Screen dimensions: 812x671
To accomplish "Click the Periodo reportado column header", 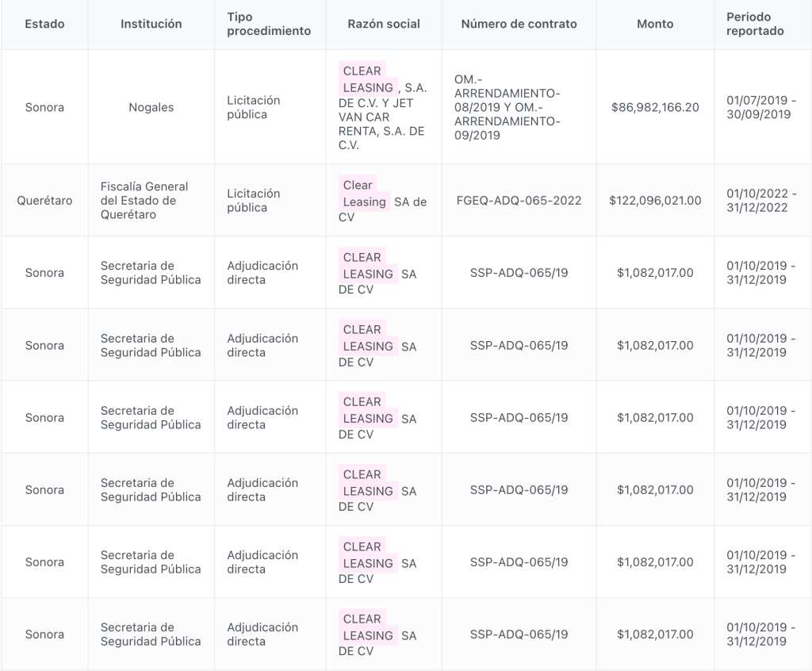I will (x=762, y=24).
